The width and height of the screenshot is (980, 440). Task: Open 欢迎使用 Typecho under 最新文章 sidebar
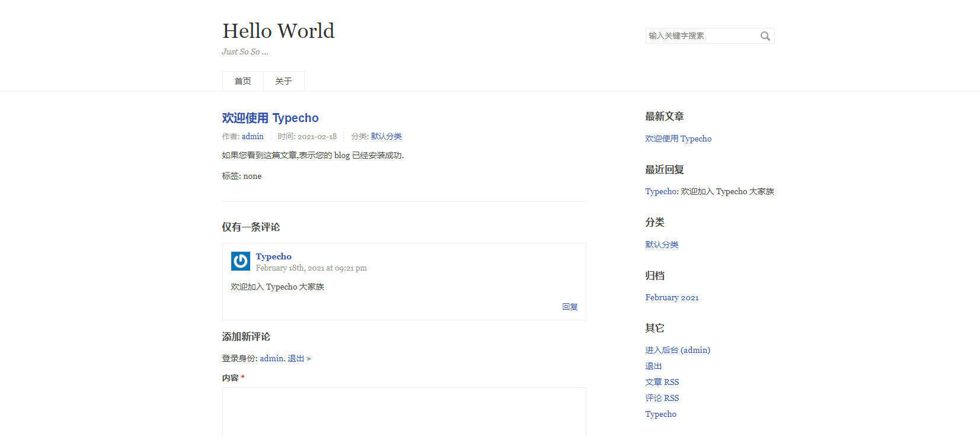[679, 139]
